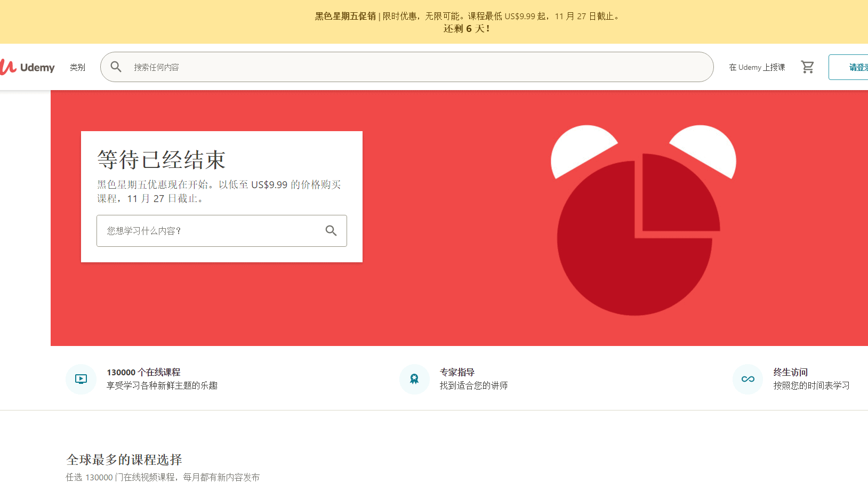868x483 pixels.
Task: Click the Udemy logo
Action: pos(27,67)
